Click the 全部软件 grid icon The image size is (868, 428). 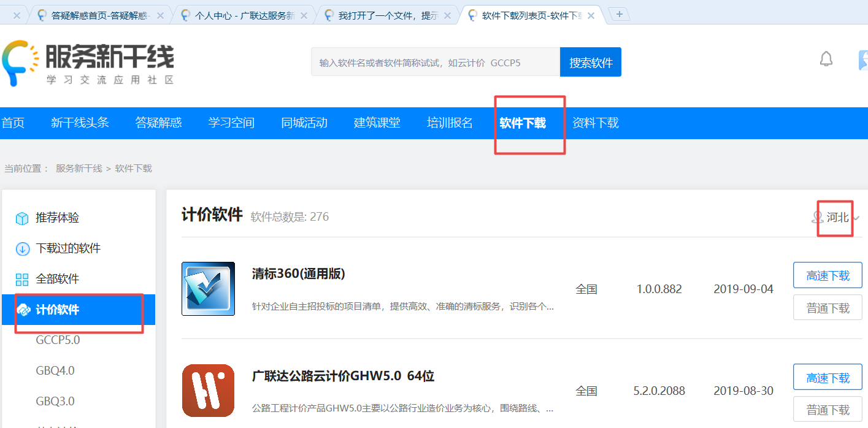coord(22,280)
